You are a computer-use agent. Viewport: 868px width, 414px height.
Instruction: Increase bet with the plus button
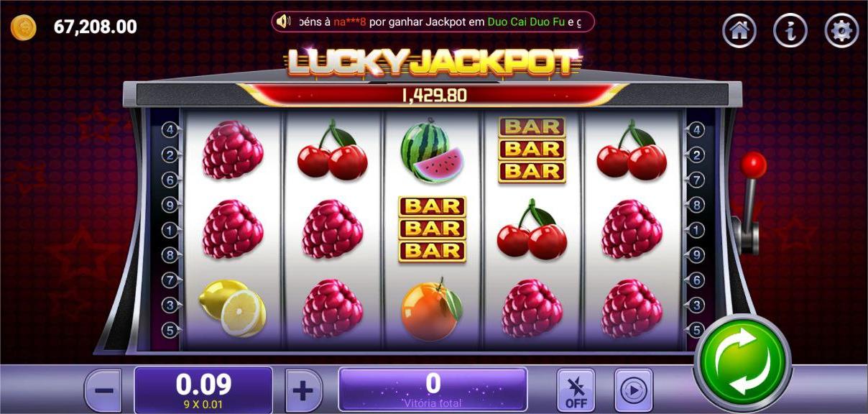click(x=304, y=391)
